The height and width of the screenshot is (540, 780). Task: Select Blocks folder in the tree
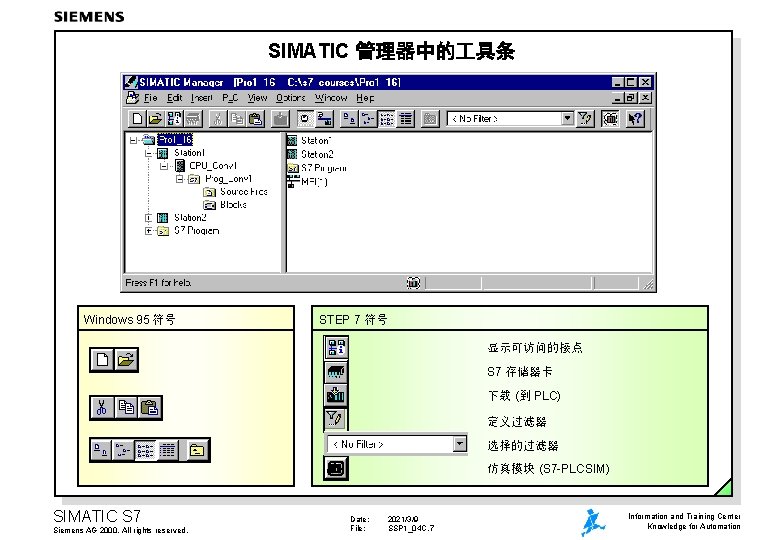coord(233,204)
